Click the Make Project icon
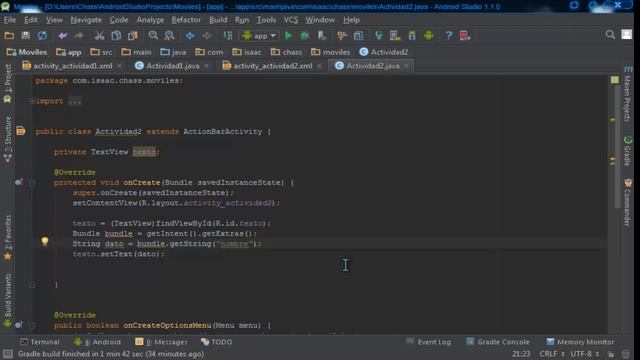 (x=228, y=36)
